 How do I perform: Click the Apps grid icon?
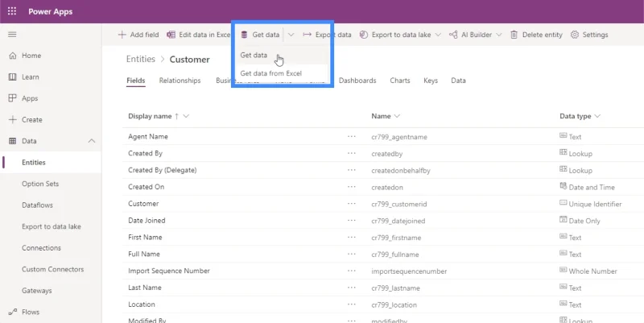[x=13, y=98]
